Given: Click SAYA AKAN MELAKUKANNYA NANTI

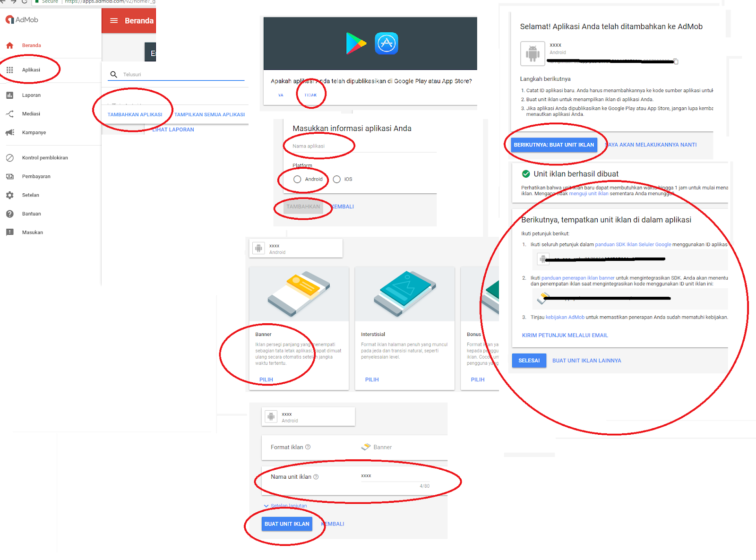Looking at the screenshot, I should point(651,145).
